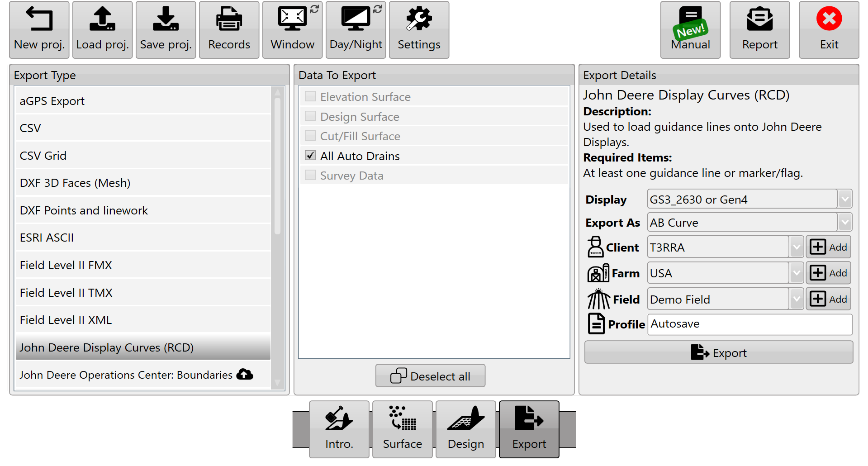
Task: Select CSV Grid export type
Action: pyautogui.click(x=143, y=156)
